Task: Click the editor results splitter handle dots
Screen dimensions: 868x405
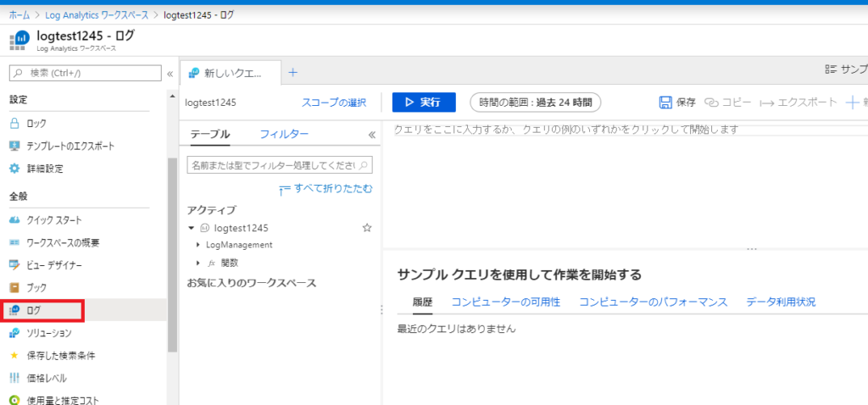Action: coord(751,249)
